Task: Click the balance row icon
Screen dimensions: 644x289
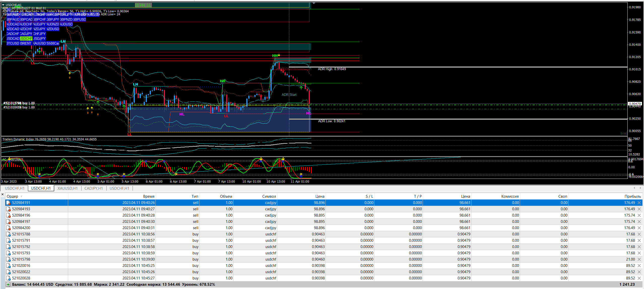Action: (x=8, y=284)
